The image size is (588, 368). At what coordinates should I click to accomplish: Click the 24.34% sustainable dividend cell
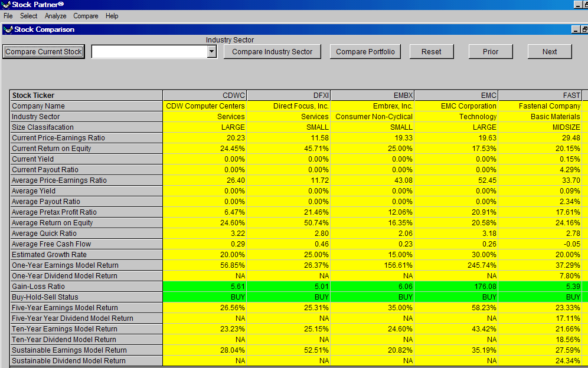click(x=540, y=361)
